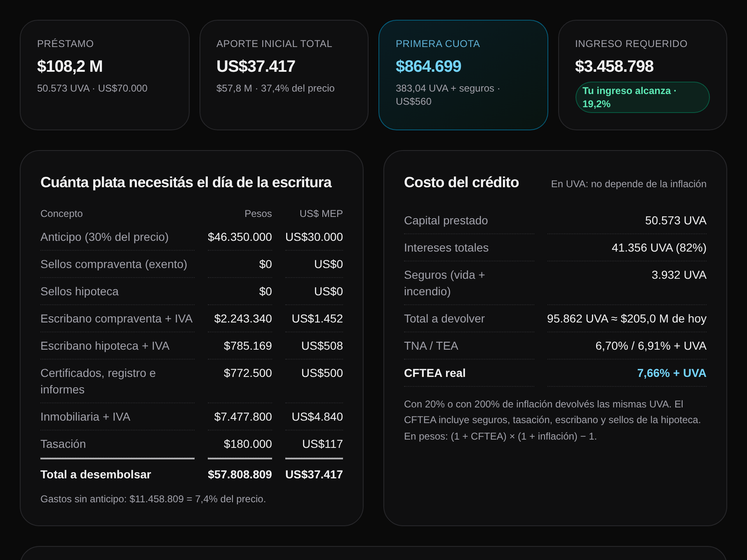Click the 'Concepto' column header
This screenshot has height=560, width=747.
tap(62, 214)
